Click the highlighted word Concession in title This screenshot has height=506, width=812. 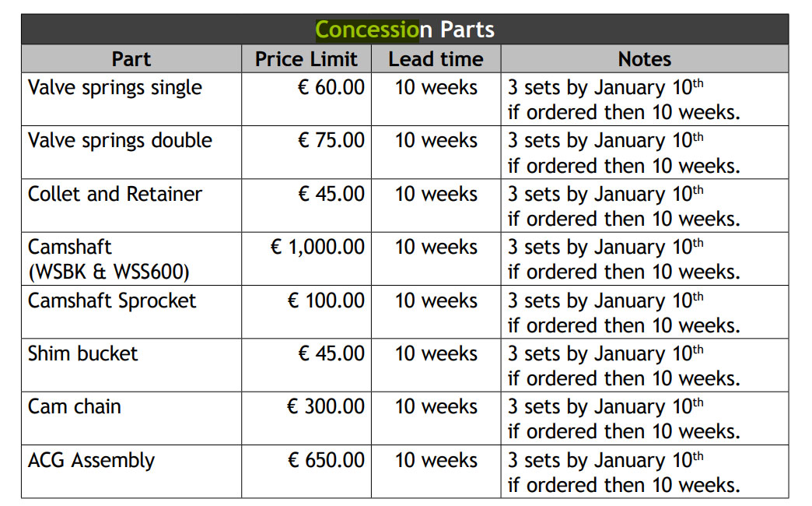tap(367, 30)
